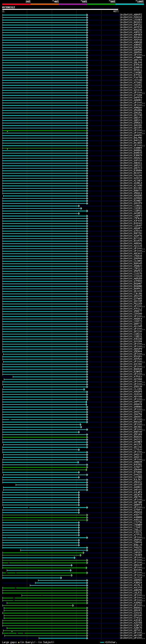Viewport: 146px width, 644px height.
Task: Select UniRef100_A7SH82 label
Action: 131,82
